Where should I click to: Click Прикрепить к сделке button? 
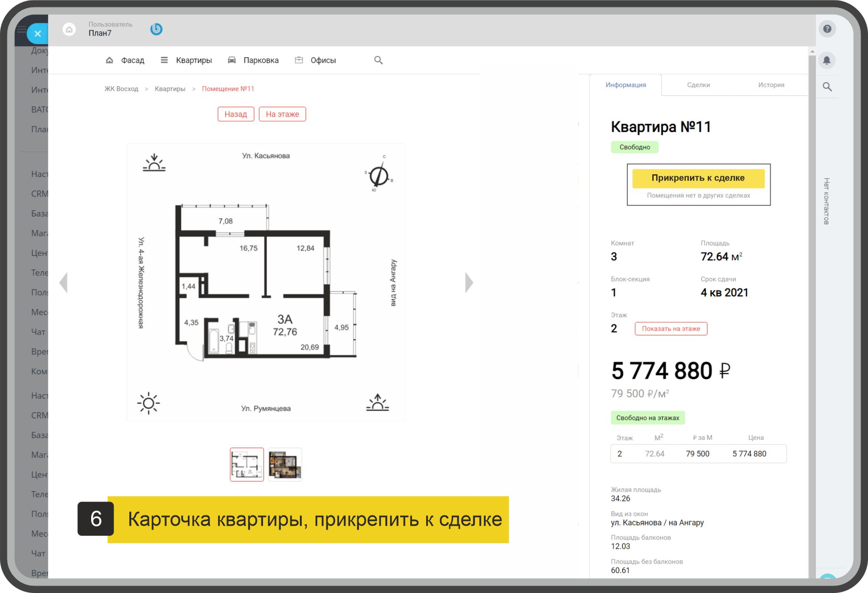698,178
